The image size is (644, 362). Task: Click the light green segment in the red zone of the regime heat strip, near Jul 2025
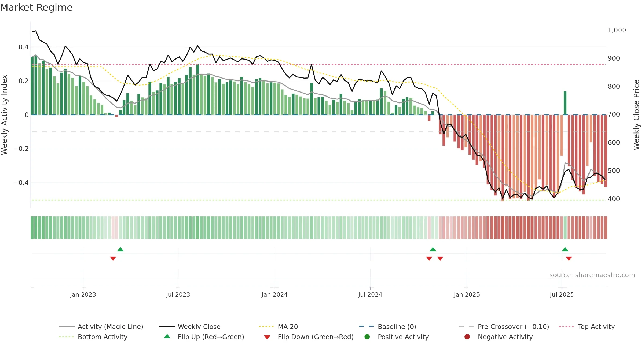(x=565, y=228)
